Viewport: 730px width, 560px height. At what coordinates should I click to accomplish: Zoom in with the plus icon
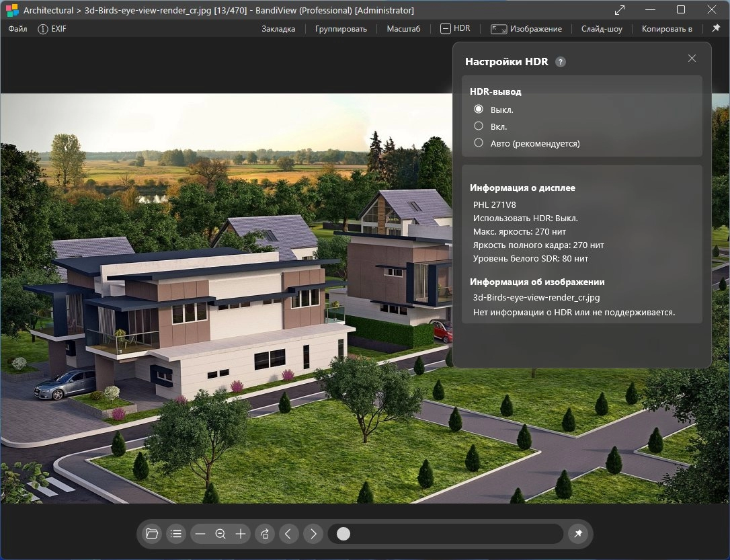pyautogui.click(x=241, y=534)
